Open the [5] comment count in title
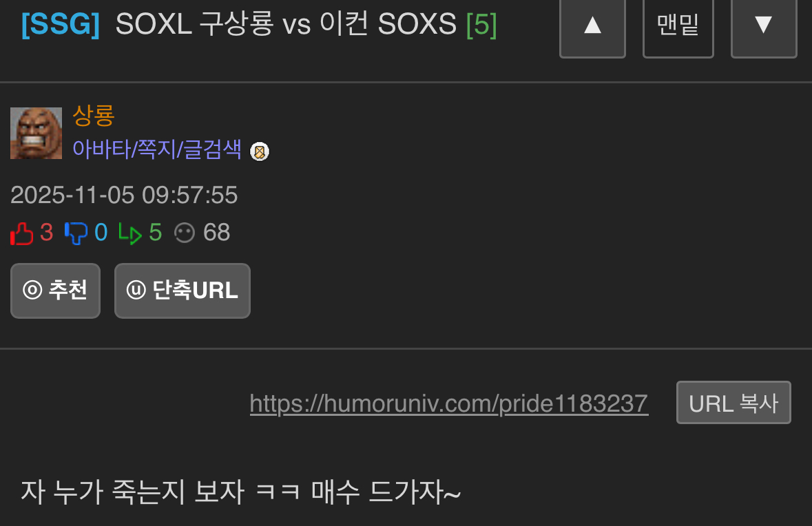This screenshot has width=812, height=526. coord(481,24)
